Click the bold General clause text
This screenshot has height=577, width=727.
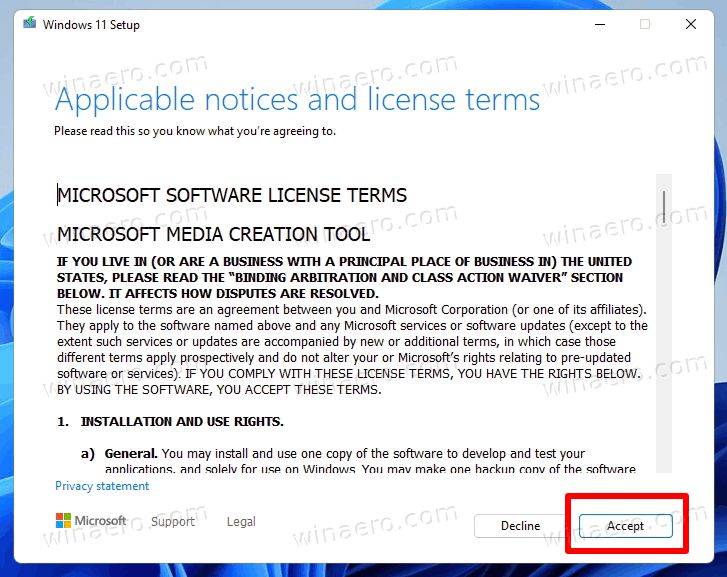pos(131,453)
